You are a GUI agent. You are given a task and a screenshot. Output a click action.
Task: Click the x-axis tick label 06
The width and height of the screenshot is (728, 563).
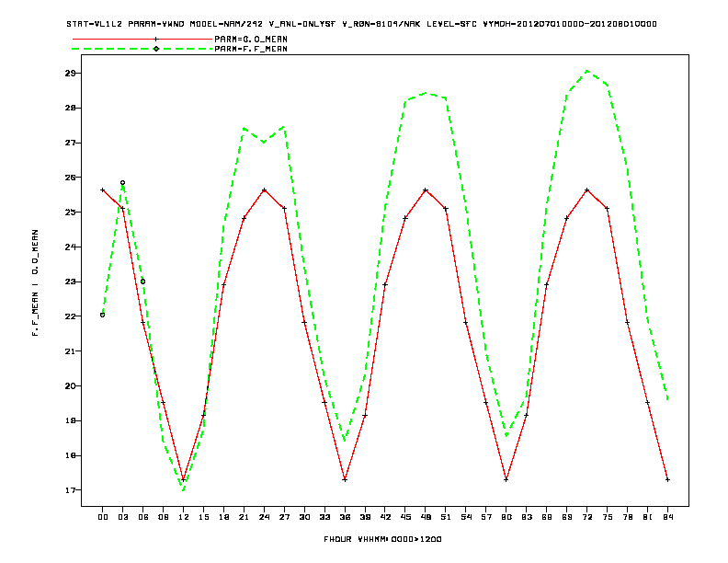[x=143, y=517]
